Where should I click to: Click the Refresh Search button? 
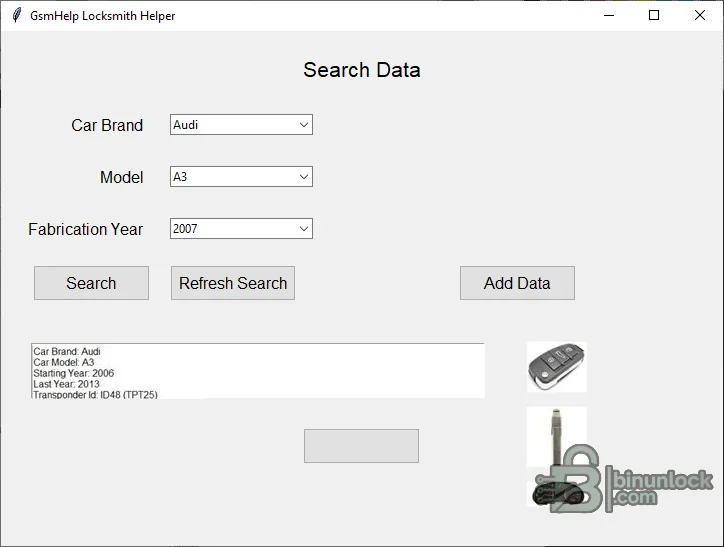pyautogui.click(x=233, y=283)
